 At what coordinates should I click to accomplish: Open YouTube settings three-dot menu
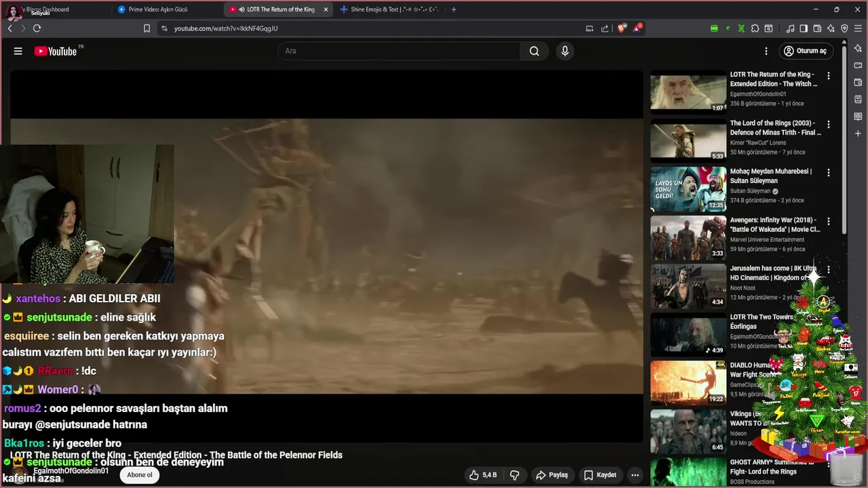coord(766,51)
